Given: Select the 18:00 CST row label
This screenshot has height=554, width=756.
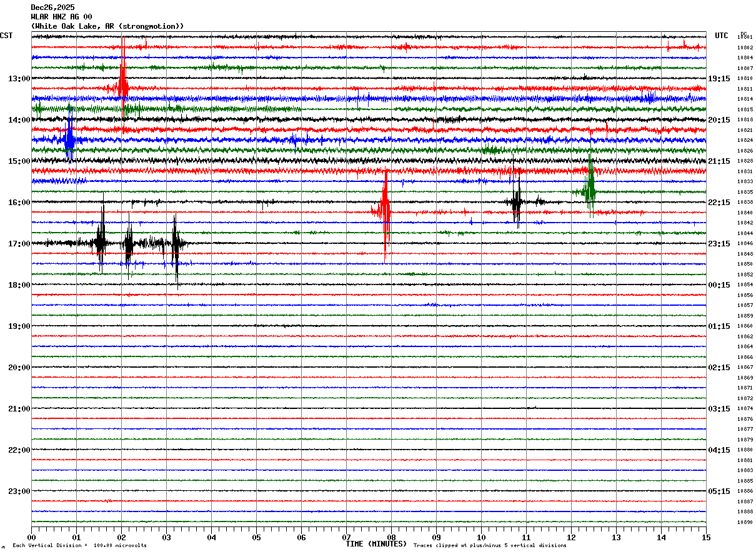Looking at the screenshot, I should point(19,285).
